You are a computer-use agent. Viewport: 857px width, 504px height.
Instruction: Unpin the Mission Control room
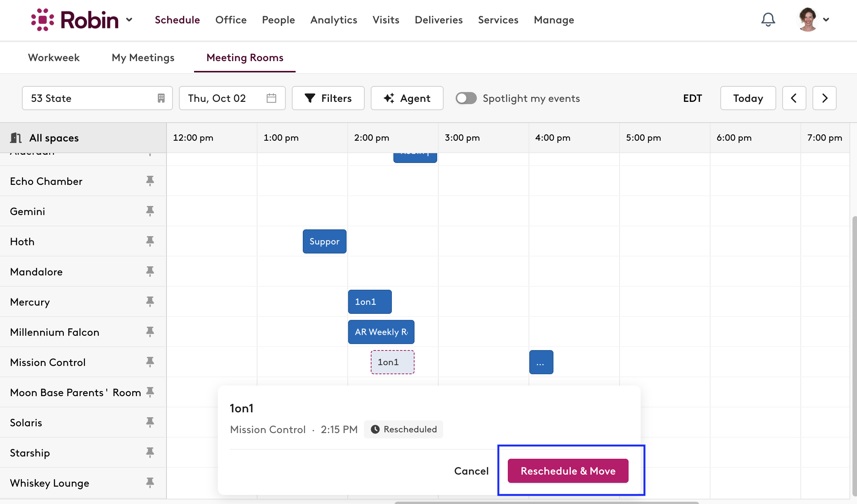click(x=150, y=362)
